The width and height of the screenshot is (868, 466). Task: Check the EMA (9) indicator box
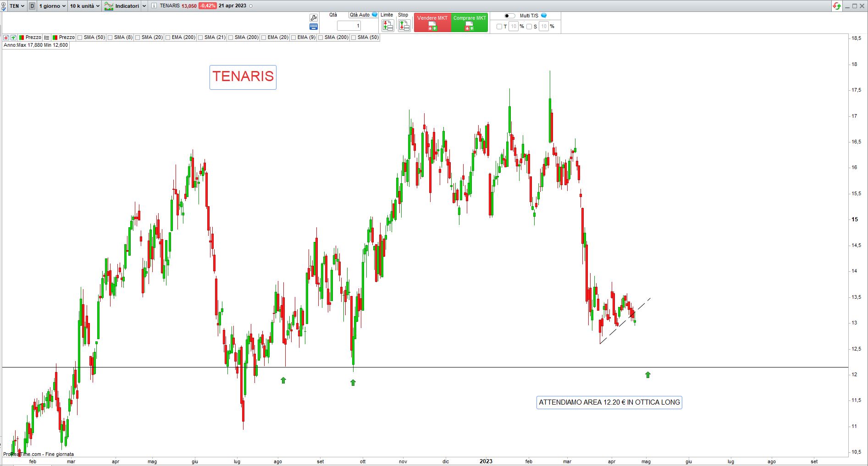pyautogui.click(x=293, y=38)
